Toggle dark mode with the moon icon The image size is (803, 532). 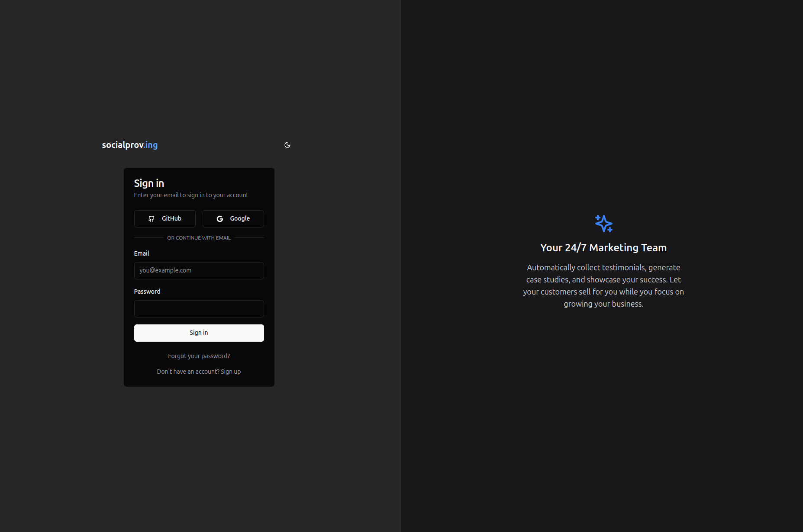(x=287, y=145)
